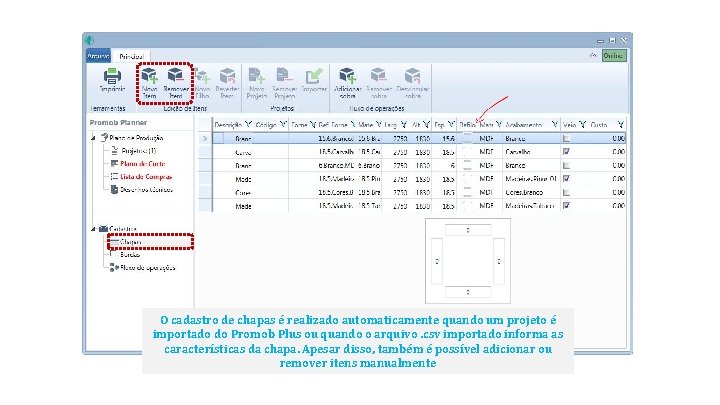Open the Código column filter

tap(283, 124)
